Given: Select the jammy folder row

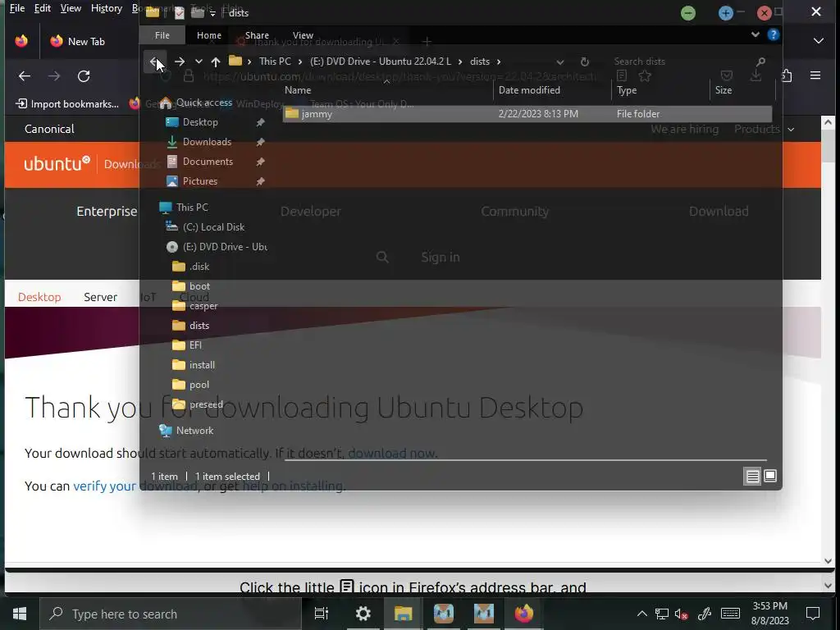Looking at the screenshot, I should 527,113.
